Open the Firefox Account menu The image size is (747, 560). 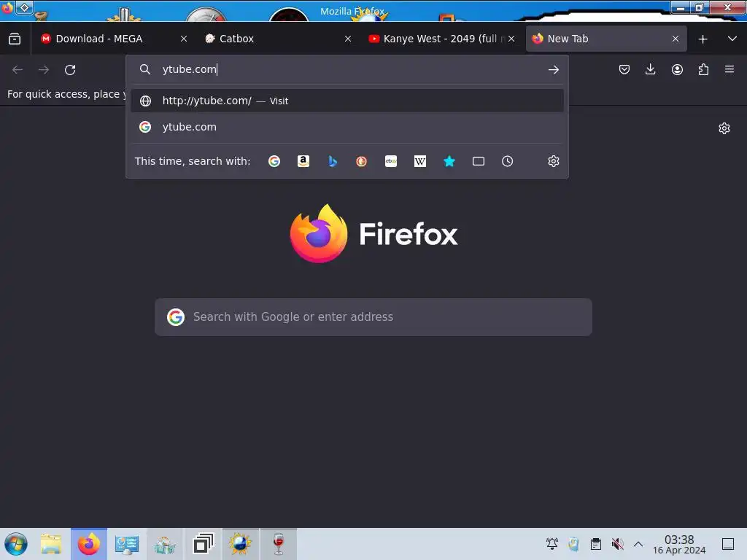pyautogui.click(x=677, y=70)
